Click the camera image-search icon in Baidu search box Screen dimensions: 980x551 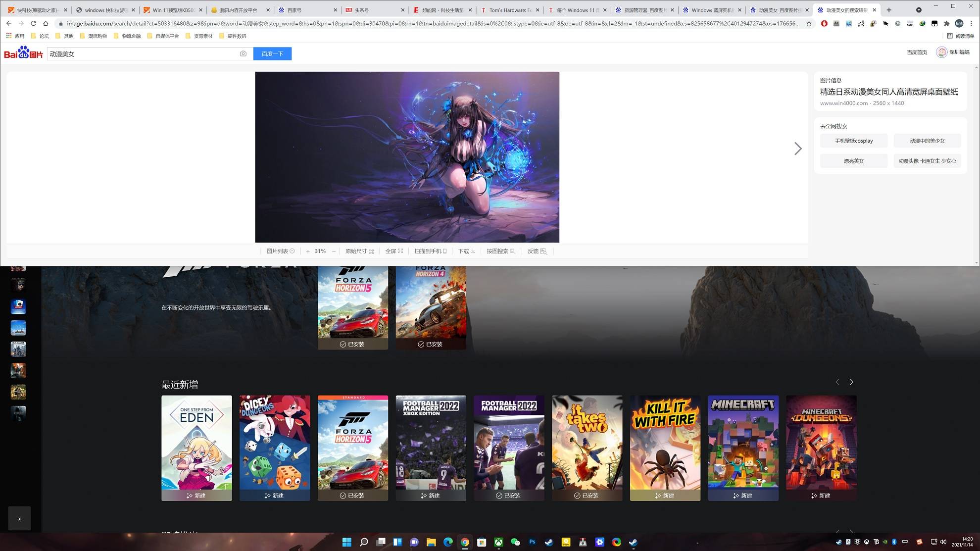(243, 53)
